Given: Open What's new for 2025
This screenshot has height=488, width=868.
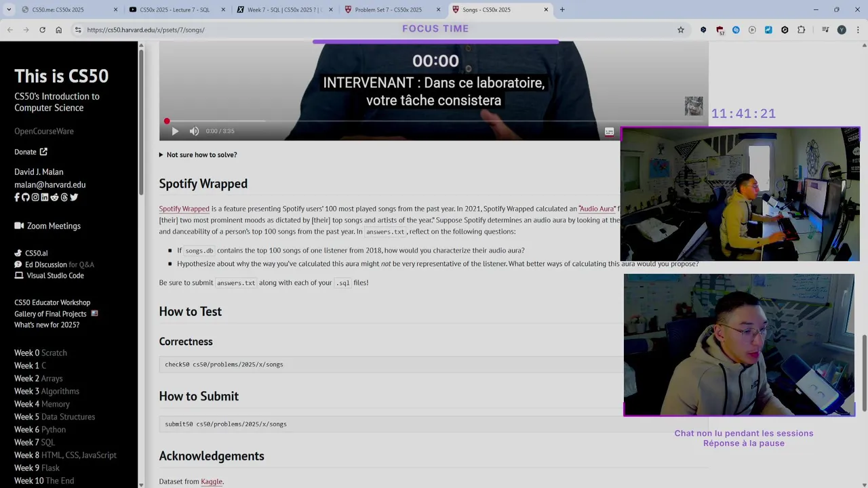Looking at the screenshot, I should 47,325.
